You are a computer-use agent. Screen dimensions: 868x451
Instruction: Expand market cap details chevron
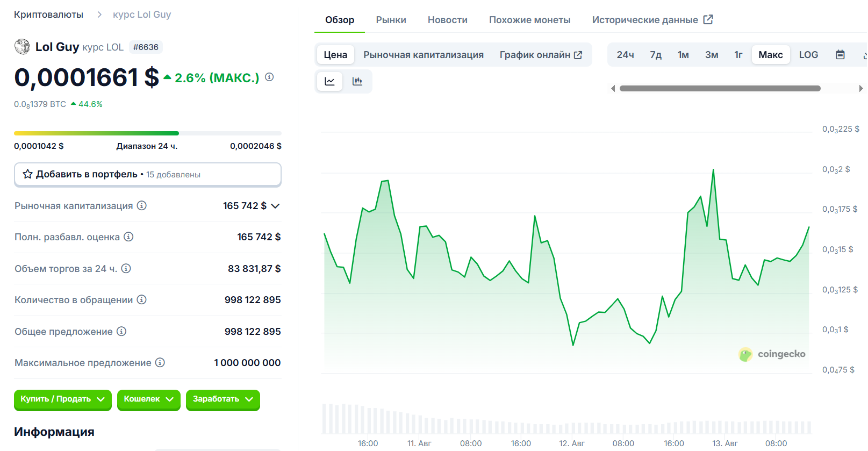click(275, 206)
